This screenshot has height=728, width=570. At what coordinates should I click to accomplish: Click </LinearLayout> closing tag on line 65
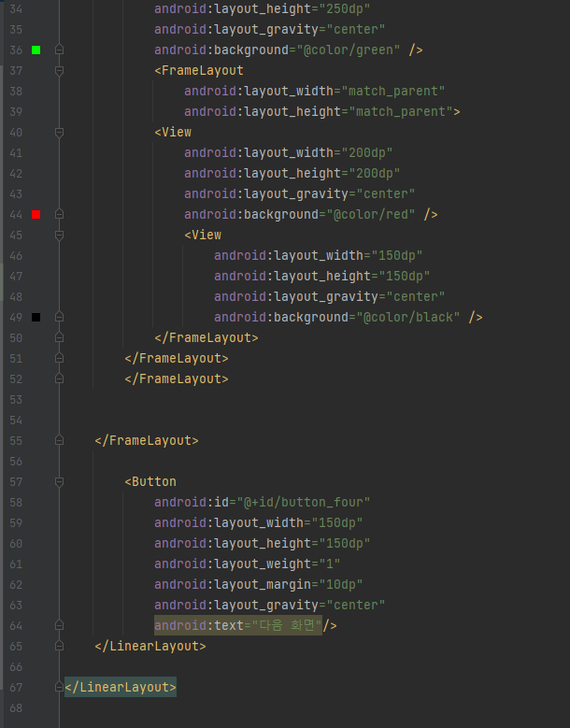[x=150, y=647]
